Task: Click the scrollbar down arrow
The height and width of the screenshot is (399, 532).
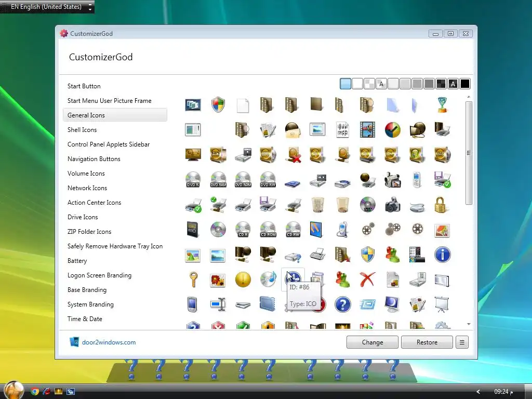Action: 469,324
